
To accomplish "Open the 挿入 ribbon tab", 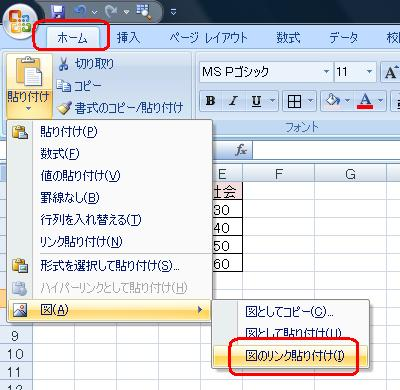I will (128, 38).
